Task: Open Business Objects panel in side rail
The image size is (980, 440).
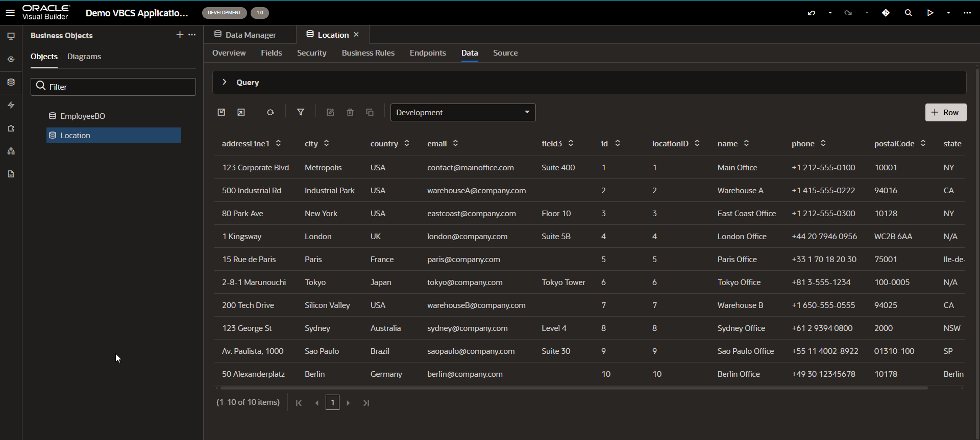Action: (x=11, y=82)
